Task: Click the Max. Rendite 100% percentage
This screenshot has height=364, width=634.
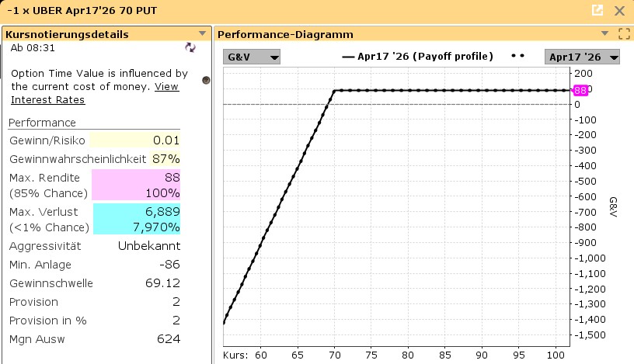Action: (162, 193)
